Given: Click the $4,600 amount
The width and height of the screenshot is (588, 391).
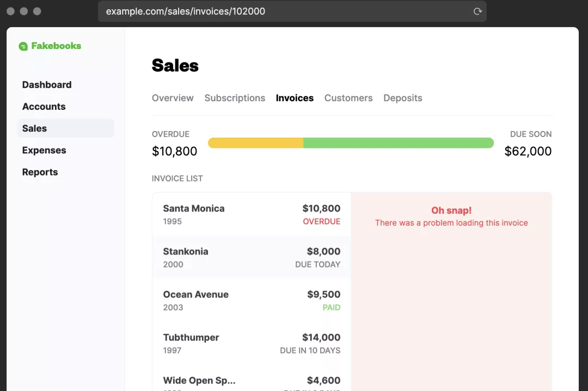Looking at the screenshot, I should click(323, 381).
